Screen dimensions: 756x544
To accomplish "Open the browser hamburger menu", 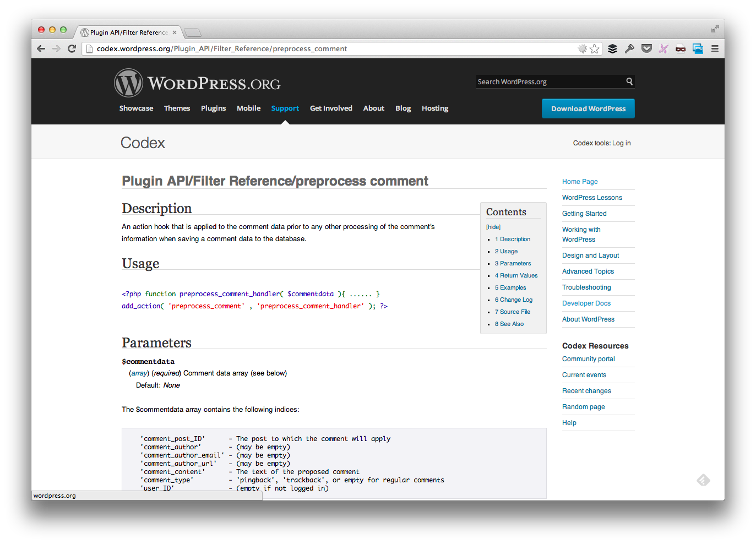I will [715, 48].
